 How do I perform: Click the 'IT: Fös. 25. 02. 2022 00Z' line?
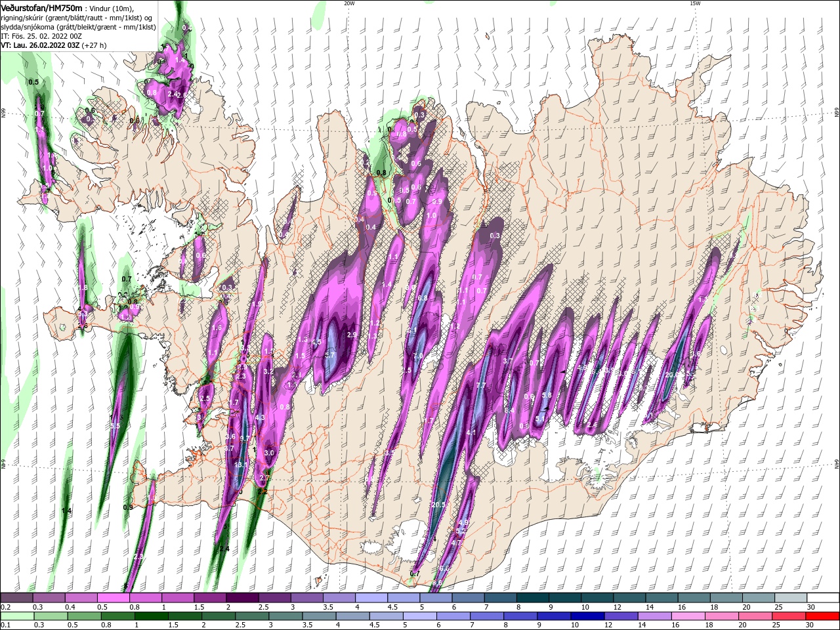[x=43, y=36]
